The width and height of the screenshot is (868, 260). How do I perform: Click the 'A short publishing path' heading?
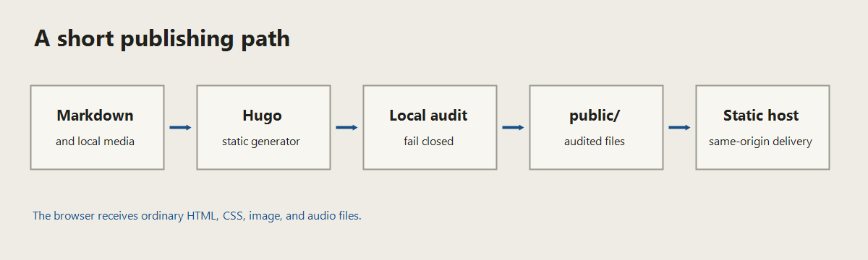click(162, 39)
